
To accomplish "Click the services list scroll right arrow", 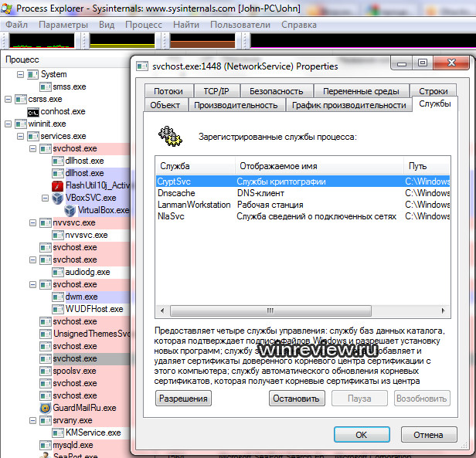I will 443,310.
